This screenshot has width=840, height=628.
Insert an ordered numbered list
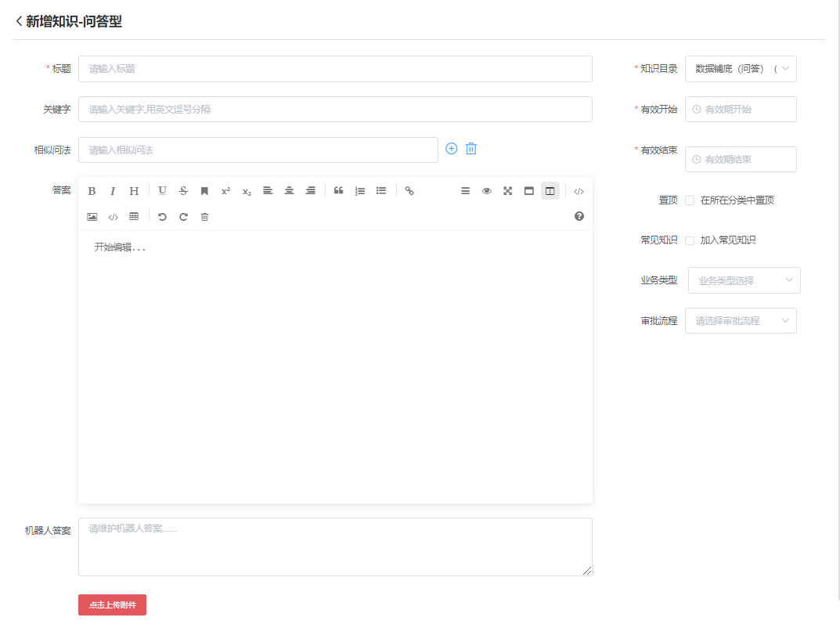(x=360, y=191)
